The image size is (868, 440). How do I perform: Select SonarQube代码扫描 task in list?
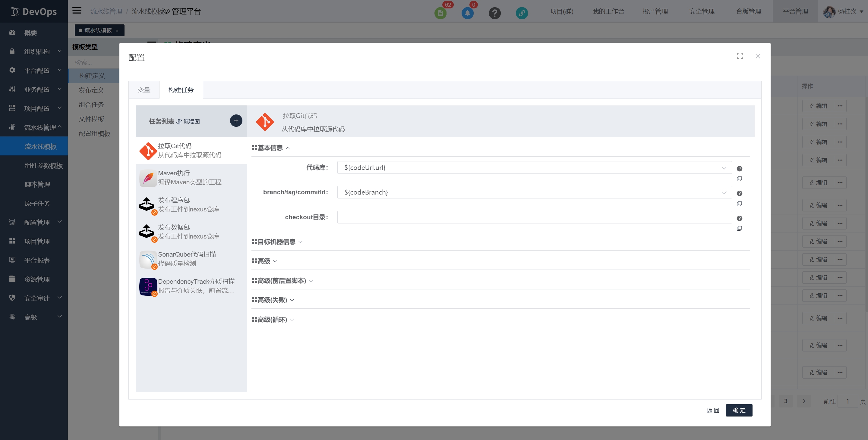coord(187,258)
